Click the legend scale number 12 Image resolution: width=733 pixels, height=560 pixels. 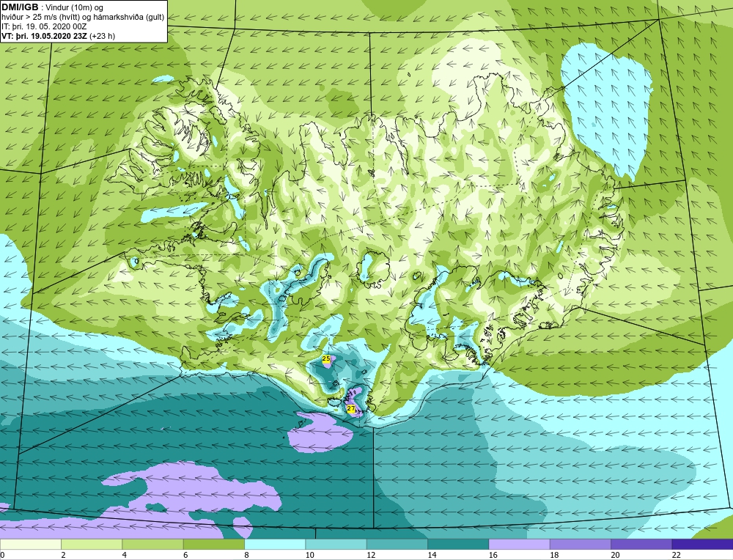371,555
